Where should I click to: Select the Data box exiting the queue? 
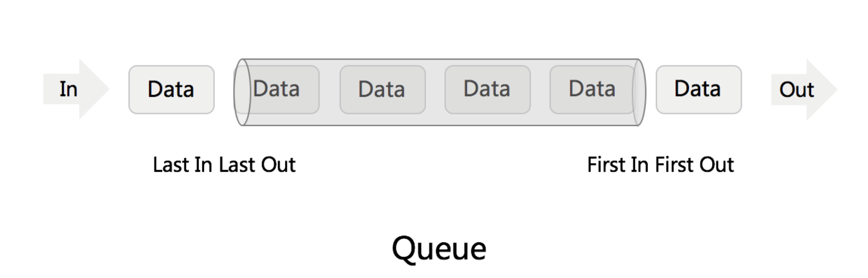pyautogui.click(x=698, y=90)
